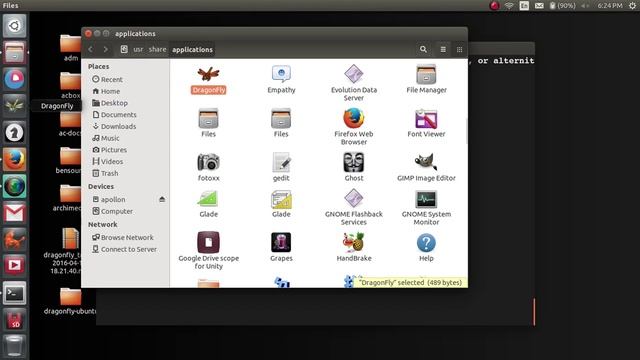
Task: Open Recent in Places sidebar
Action: (107, 80)
